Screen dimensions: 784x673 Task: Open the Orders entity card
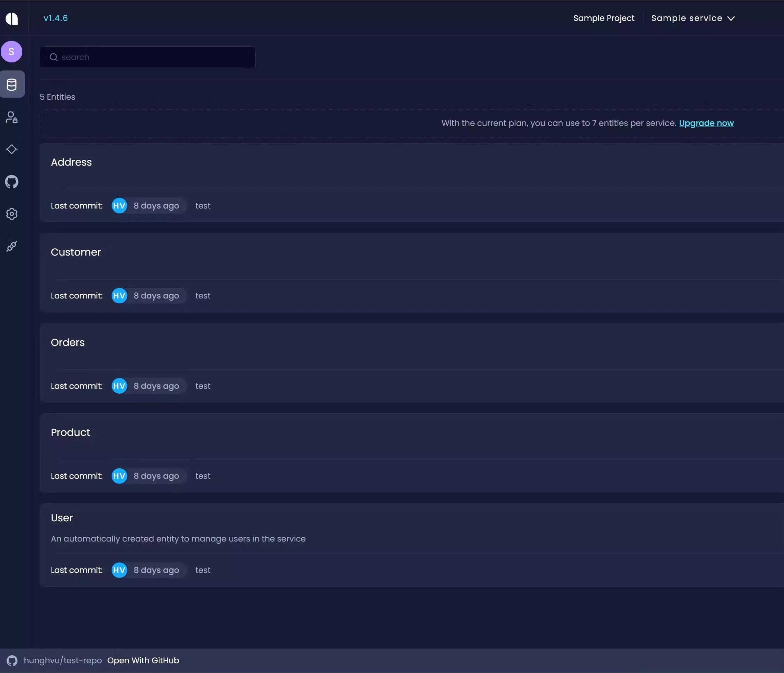[x=68, y=342]
